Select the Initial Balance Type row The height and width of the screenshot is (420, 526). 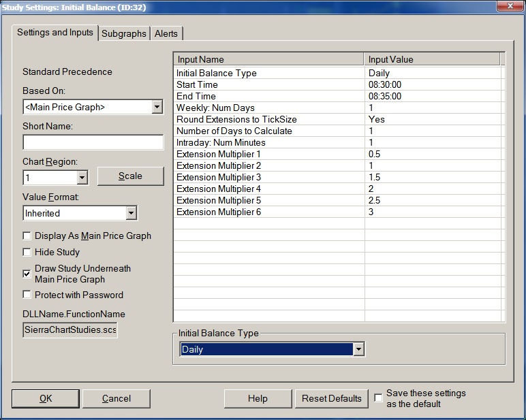pos(337,73)
